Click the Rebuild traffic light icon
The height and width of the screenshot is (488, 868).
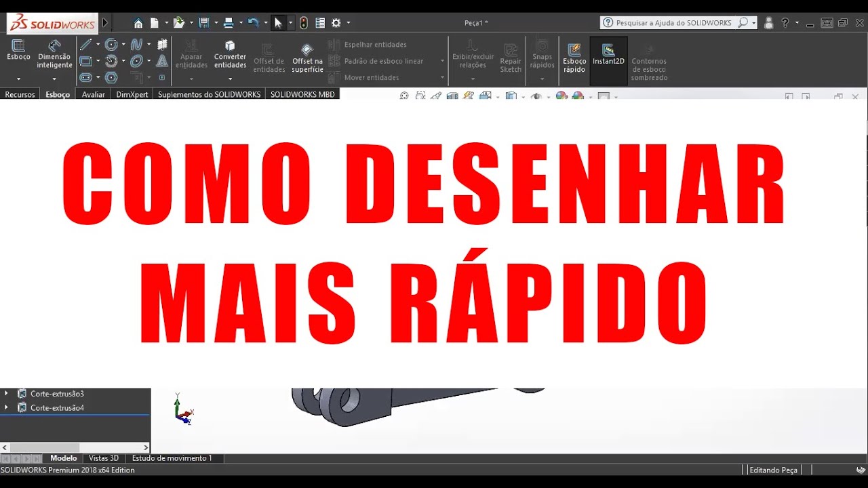(304, 23)
